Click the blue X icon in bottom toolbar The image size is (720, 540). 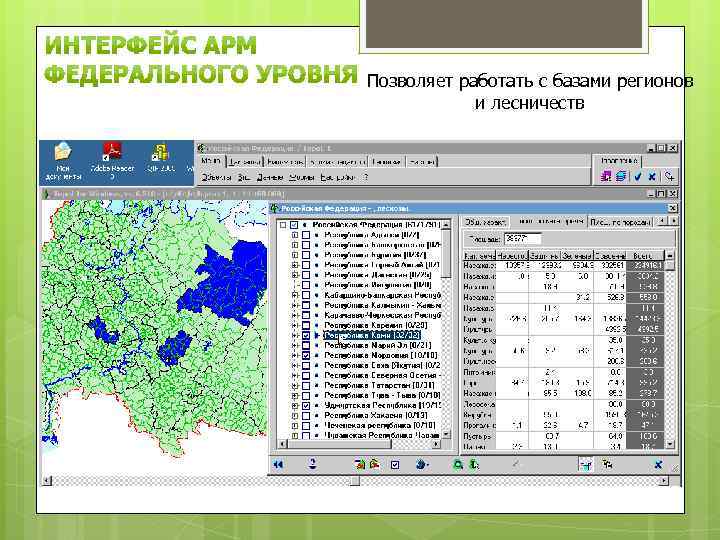click(x=658, y=465)
